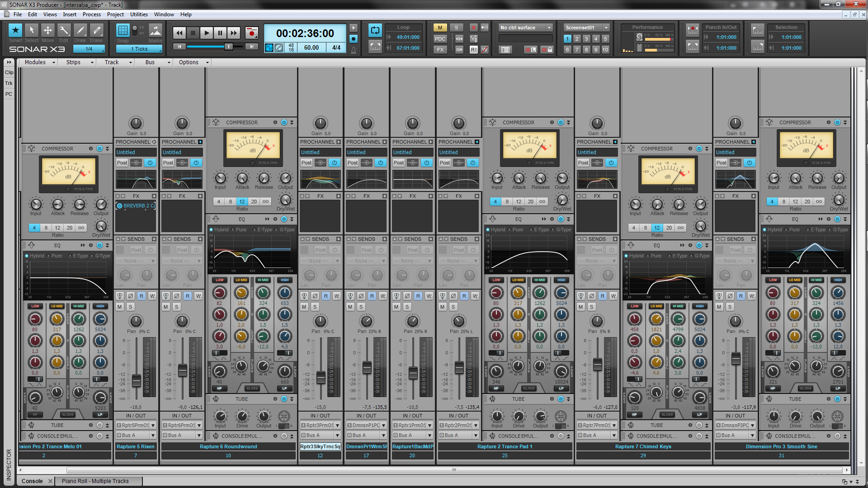The height and width of the screenshot is (488, 868).
Task: Click the global Mute M button
Action: [x=440, y=28]
